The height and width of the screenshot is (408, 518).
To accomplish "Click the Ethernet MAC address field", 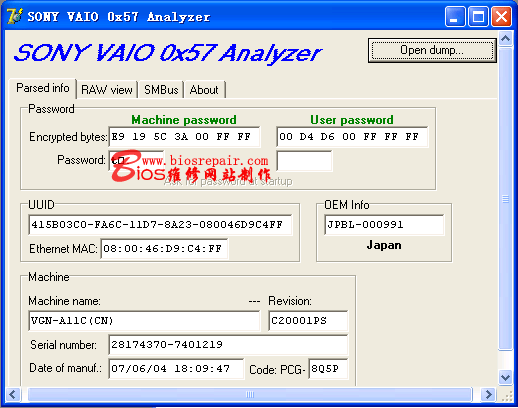I will point(164,249).
